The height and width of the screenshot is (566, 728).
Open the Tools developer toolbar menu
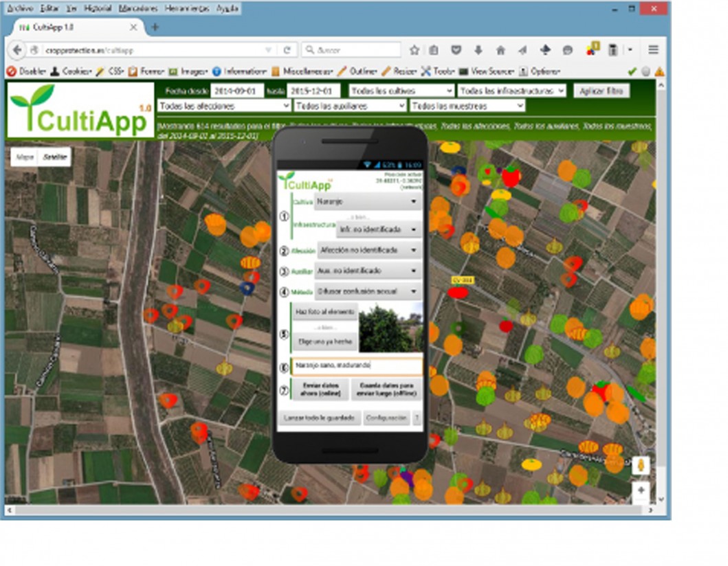(x=437, y=71)
